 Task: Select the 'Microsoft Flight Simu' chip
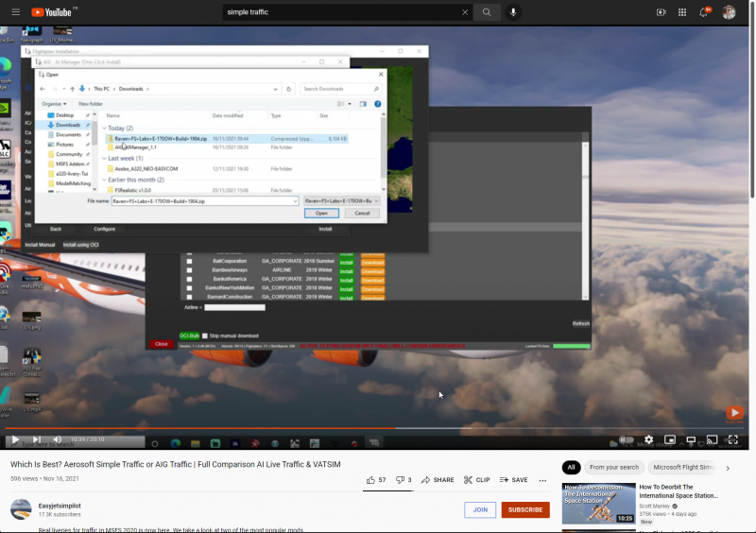click(682, 468)
